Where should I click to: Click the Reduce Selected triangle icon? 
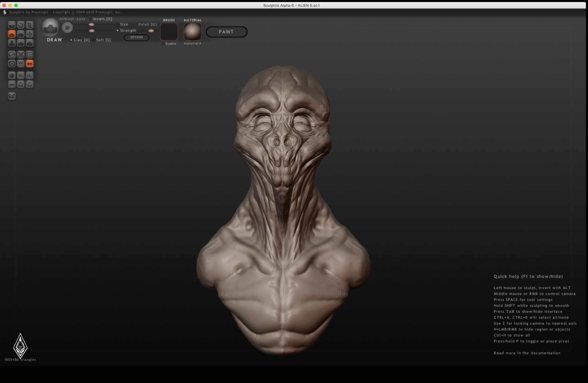click(21, 63)
